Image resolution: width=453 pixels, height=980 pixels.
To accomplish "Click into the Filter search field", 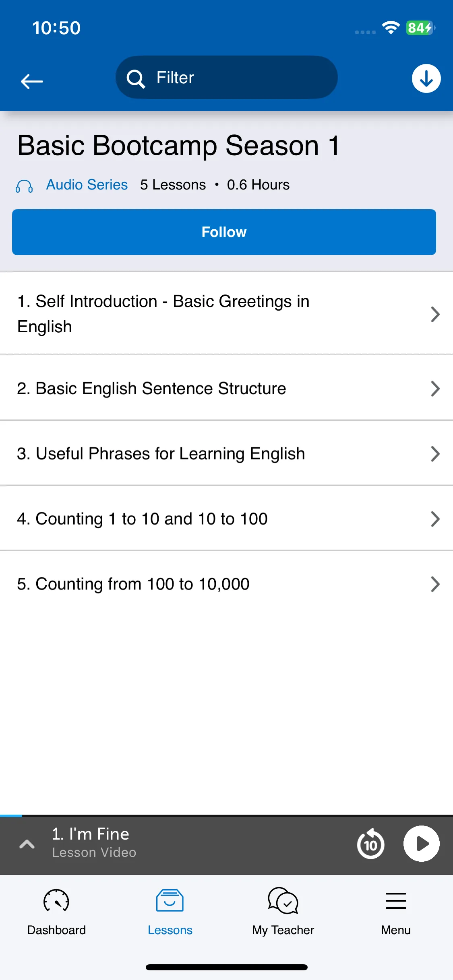I will pyautogui.click(x=226, y=77).
